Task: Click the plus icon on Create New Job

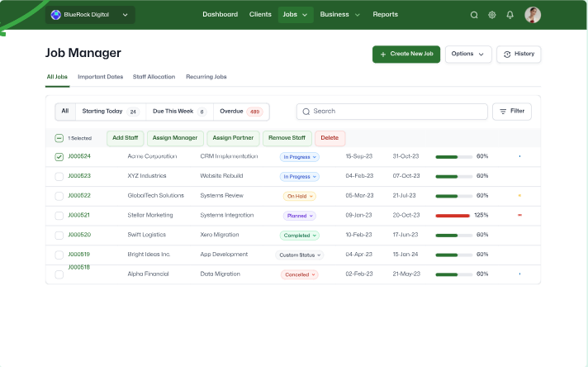Action: [x=383, y=55]
